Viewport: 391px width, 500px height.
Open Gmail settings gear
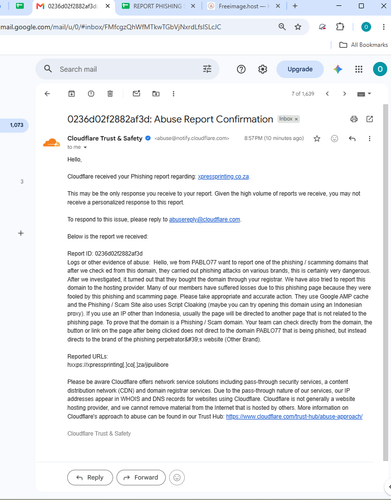(x=263, y=69)
